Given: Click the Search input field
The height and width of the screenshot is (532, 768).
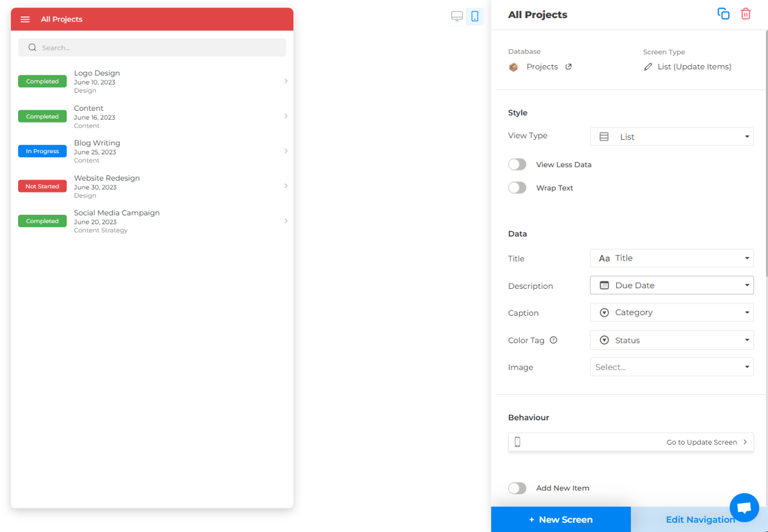Looking at the screenshot, I should coord(152,48).
